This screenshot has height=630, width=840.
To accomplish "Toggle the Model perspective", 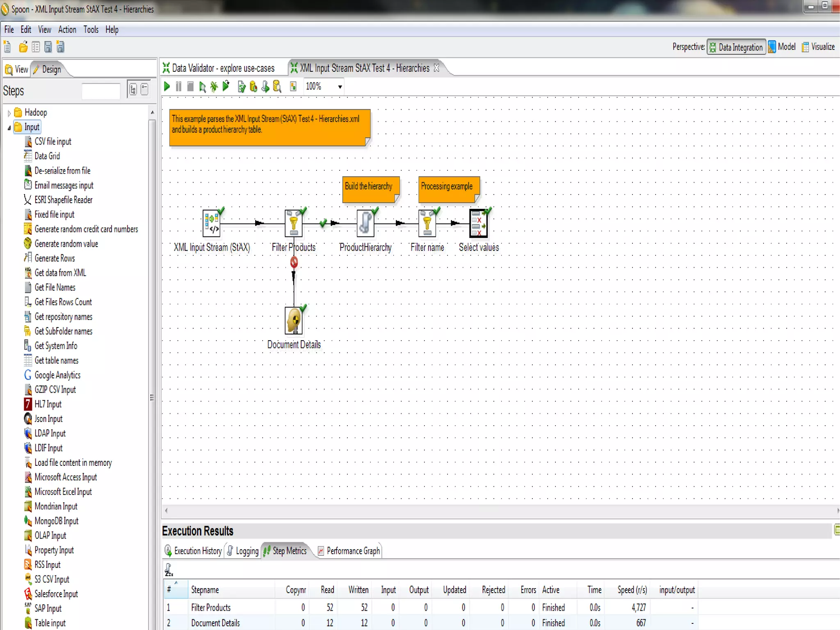I will coord(782,47).
